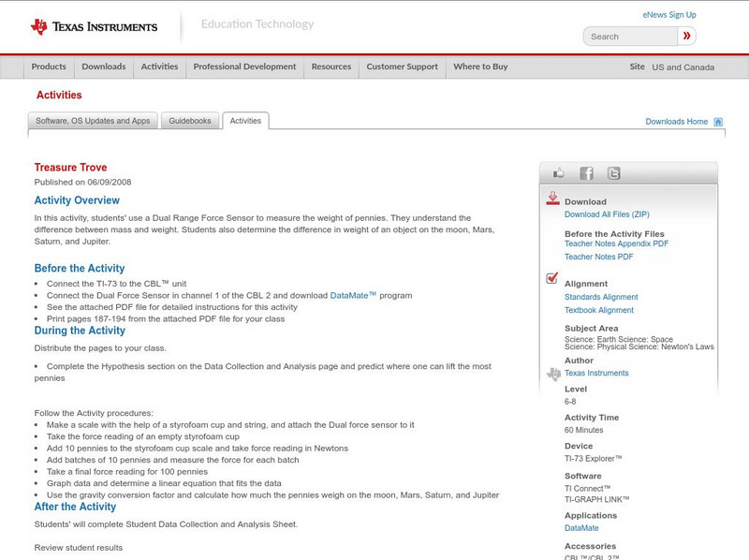The image size is (749, 560).
Task: Open the Professional Development menu
Action: coord(244,66)
